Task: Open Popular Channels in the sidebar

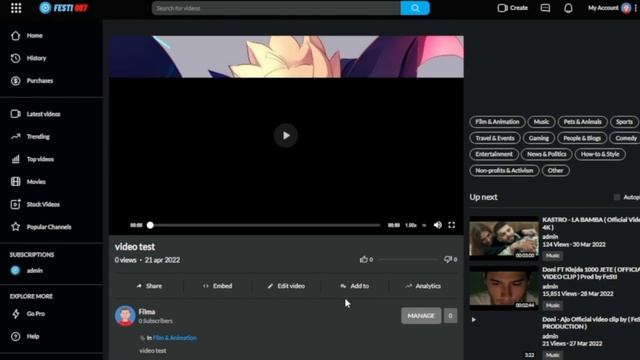Action: [x=41, y=227]
